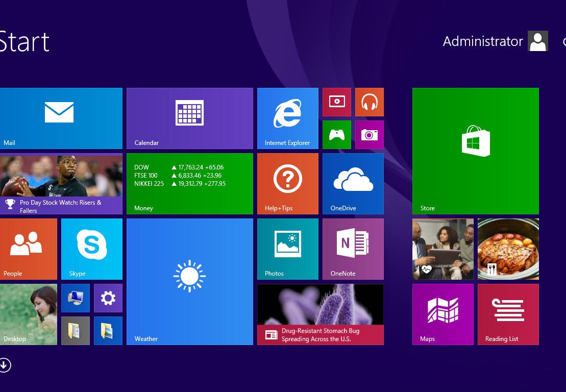Open the Photos tile
The image size is (566, 392).
tap(288, 249)
